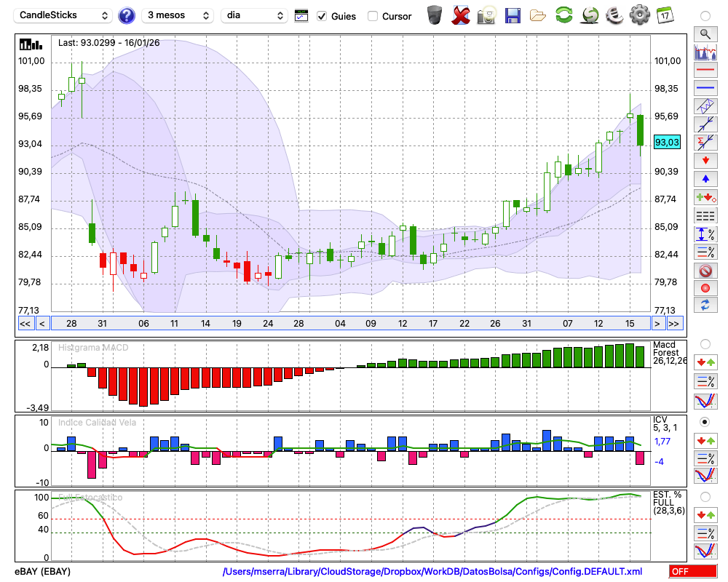The width and height of the screenshot is (728, 582).
Task: Select the radio button beside EST. % FULL panel
Action: pyautogui.click(x=705, y=497)
